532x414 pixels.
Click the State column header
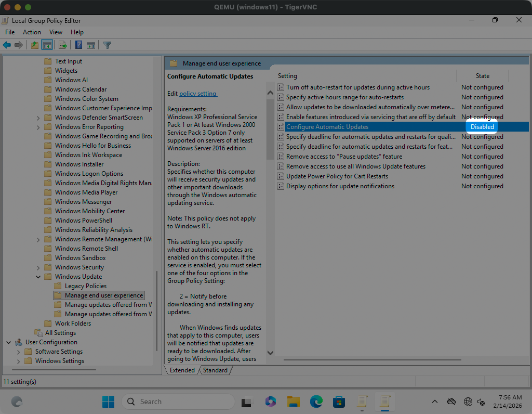tap(482, 76)
